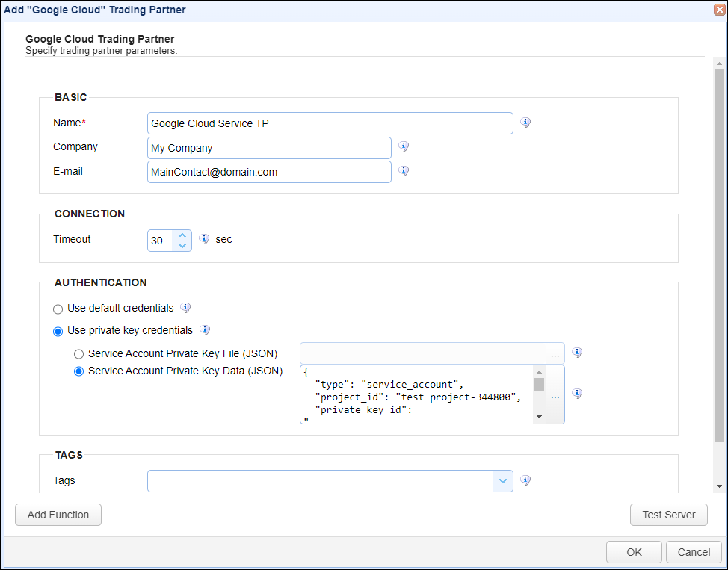Confirm the dialog with OK
This screenshot has width=728, height=570.
(x=634, y=552)
